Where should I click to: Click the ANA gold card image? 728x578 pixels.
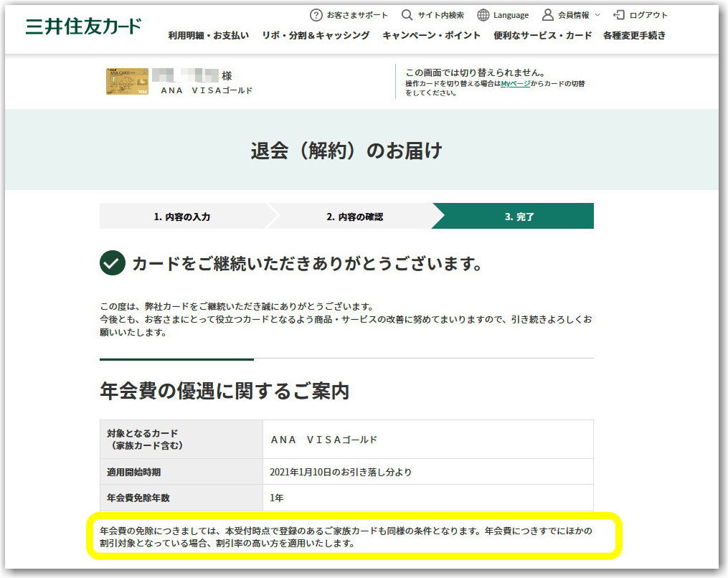click(x=126, y=82)
